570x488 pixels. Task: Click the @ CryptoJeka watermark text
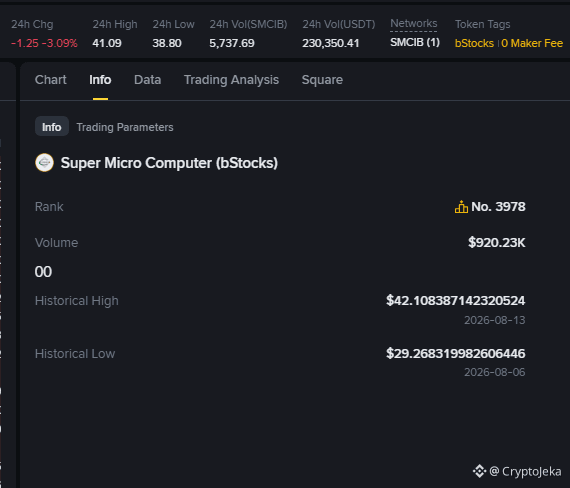(525, 471)
